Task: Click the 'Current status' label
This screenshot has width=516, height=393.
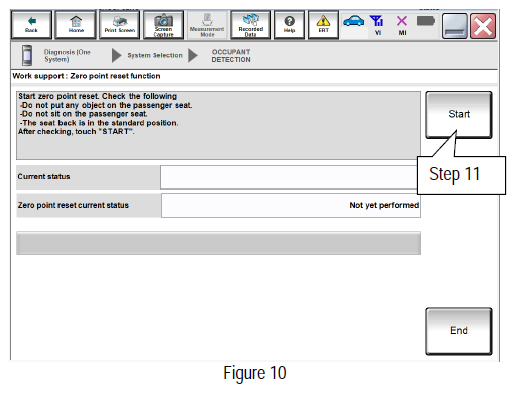Action: point(44,176)
